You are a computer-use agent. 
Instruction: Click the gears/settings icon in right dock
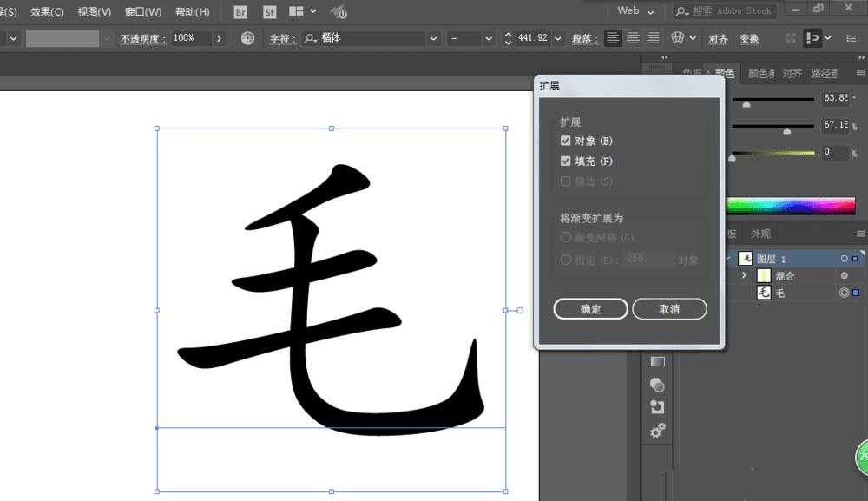tap(657, 430)
